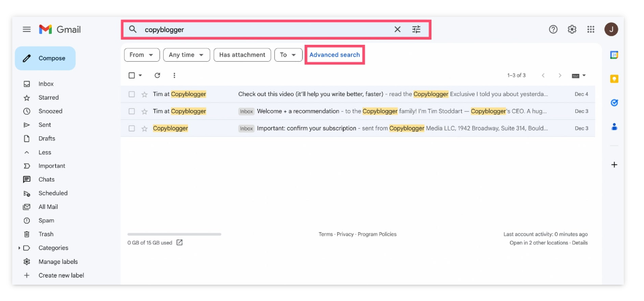
Task: Click the Advanced search link
Action: [335, 55]
